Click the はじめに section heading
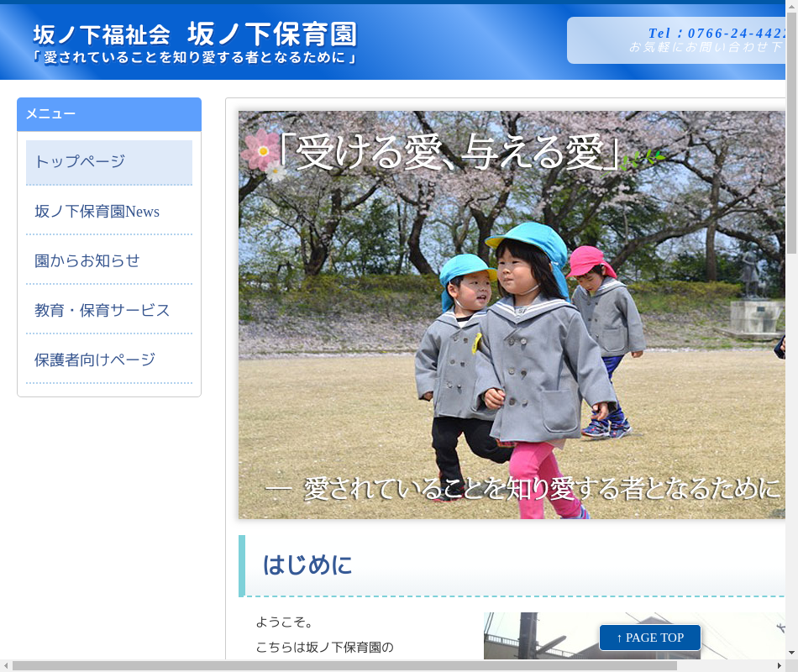Image resolution: width=798 pixels, height=672 pixels. coord(307,565)
